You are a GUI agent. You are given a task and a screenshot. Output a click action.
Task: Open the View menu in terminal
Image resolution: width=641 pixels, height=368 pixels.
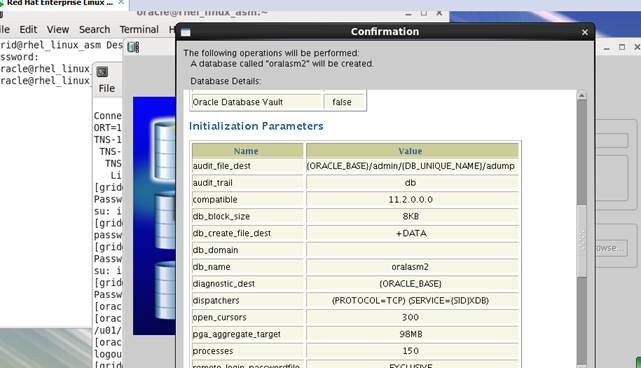tap(58, 29)
